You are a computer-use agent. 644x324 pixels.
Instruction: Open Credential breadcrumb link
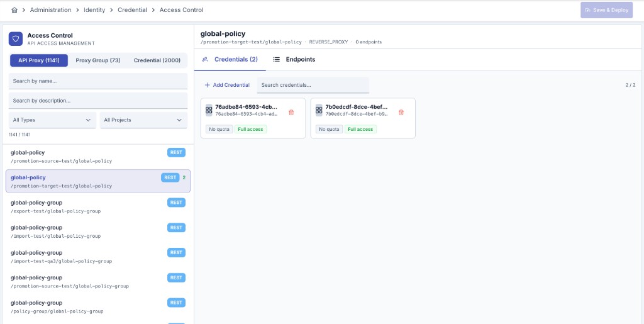coord(132,10)
